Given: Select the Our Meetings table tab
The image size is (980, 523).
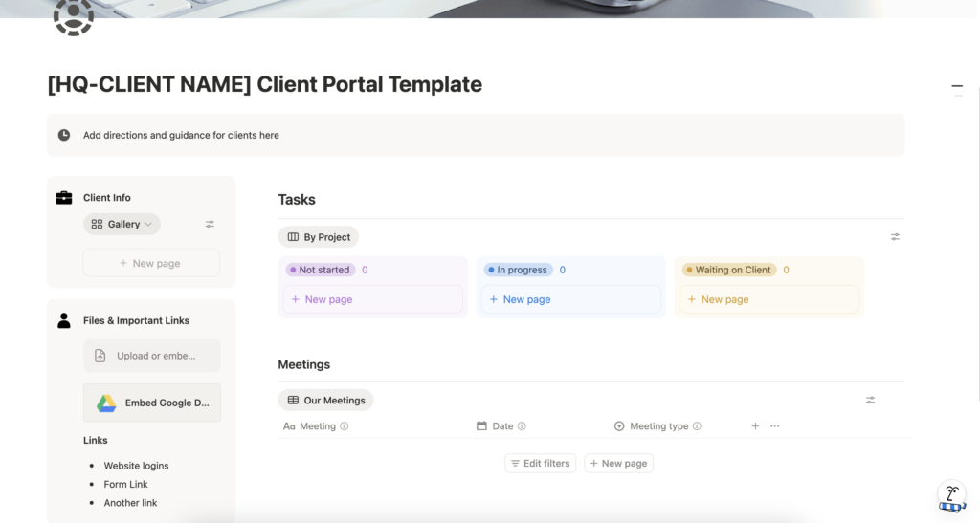Looking at the screenshot, I should 325,400.
